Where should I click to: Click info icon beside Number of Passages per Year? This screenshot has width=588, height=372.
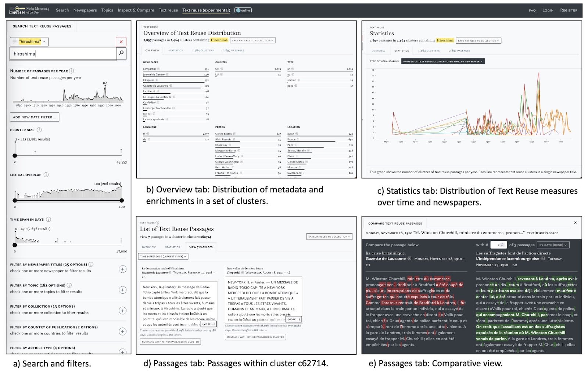tap(72, 71)
